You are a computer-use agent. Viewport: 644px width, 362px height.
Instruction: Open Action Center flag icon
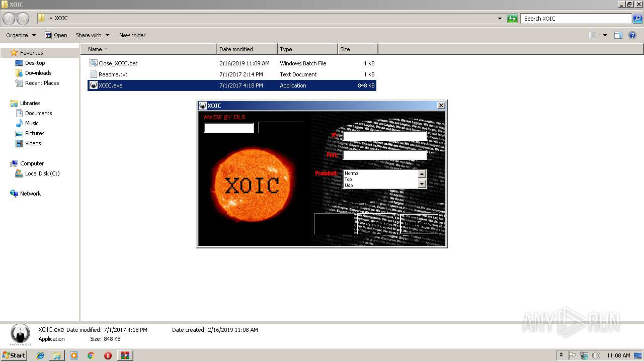pyautogui.click(x=573, y=355)
